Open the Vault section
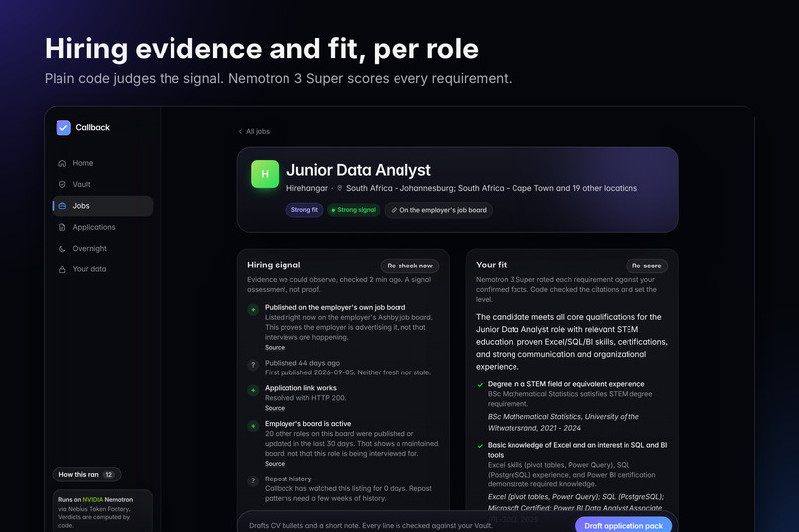The image size is (799, 532). pos(102,185)
